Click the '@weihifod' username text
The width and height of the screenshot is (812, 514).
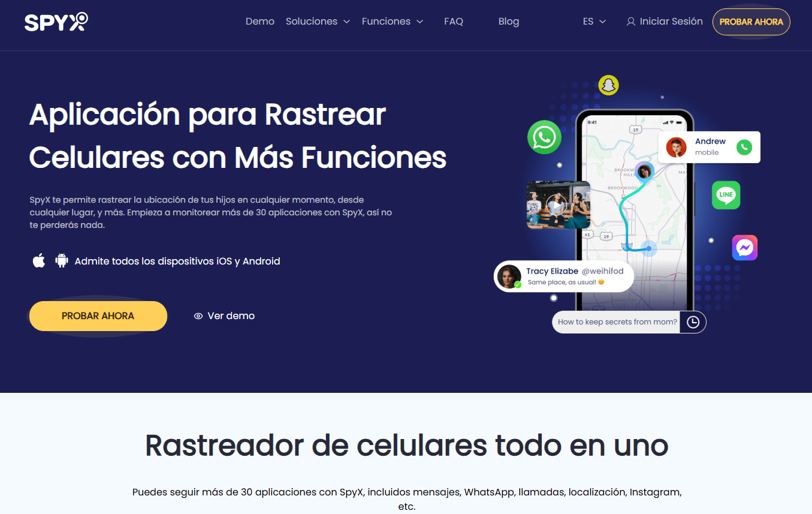pyautogui.click(x=602, y=271)
